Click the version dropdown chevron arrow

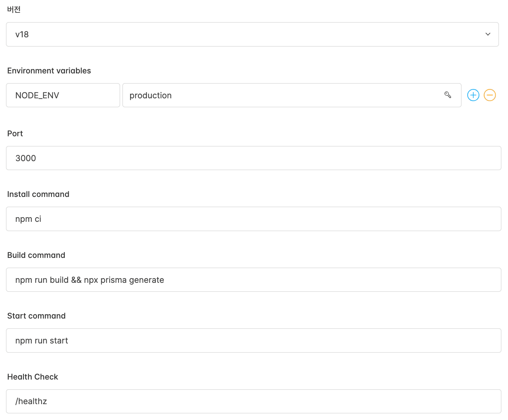click(x=488, y=34)
